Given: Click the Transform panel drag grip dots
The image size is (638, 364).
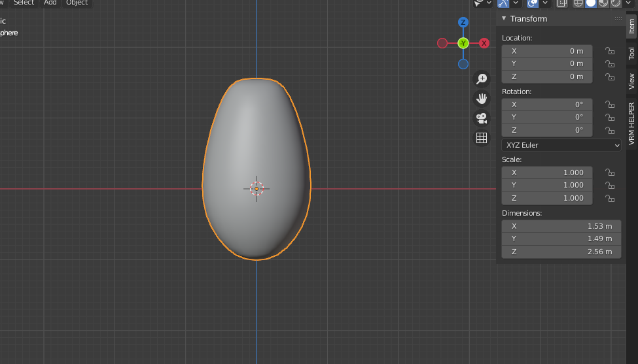Looking at the screenshot, I should click(618, 18).
